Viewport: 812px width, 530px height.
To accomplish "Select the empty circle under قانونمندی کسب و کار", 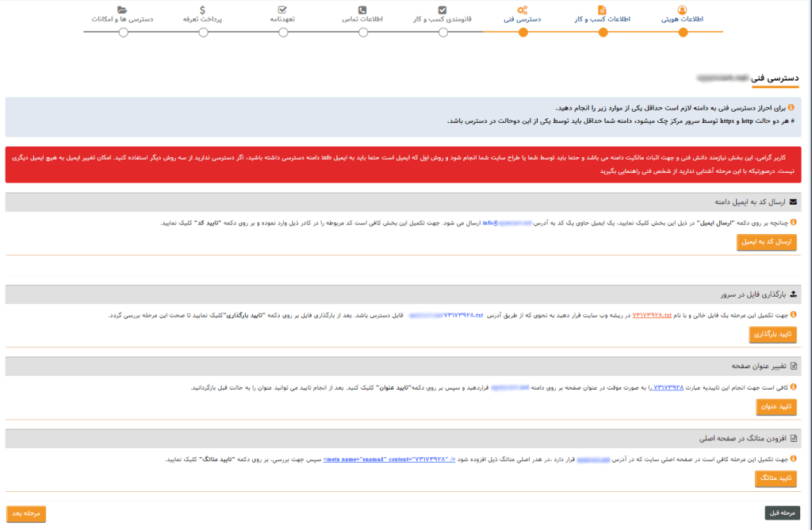I will (x=442, y=33).
